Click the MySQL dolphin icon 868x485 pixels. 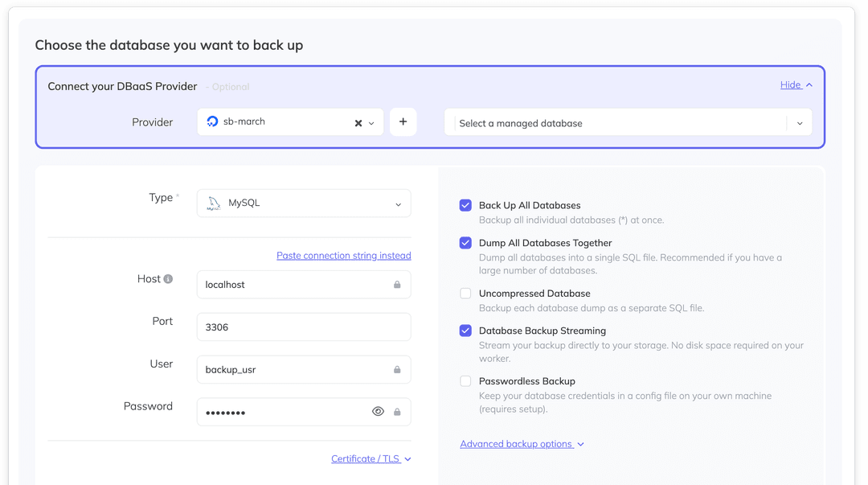point(214,203)
